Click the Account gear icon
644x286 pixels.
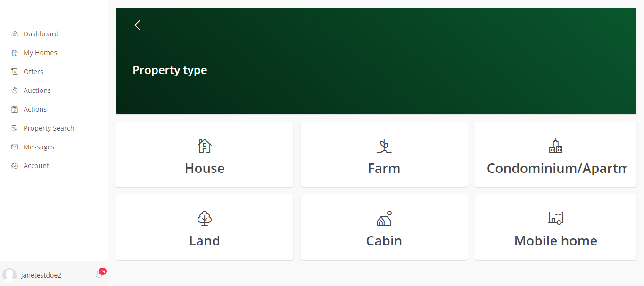coord(15,166)
